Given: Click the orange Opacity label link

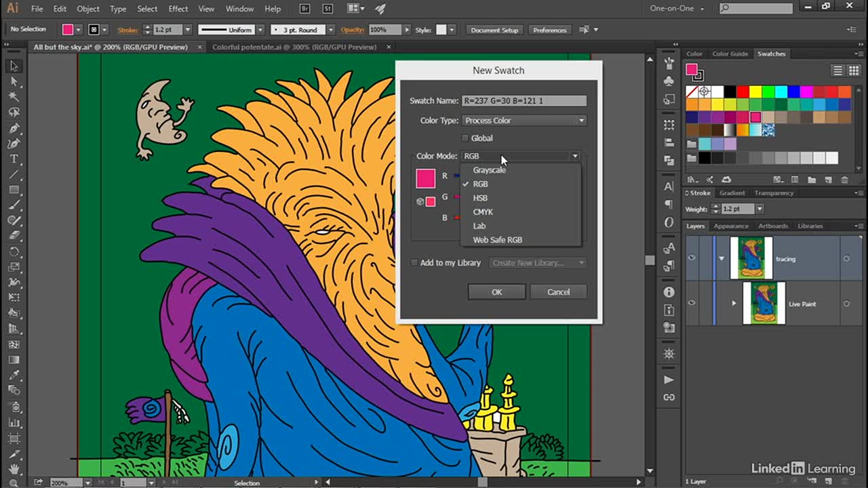Looking at the screenshot, I should click(353, 30).
